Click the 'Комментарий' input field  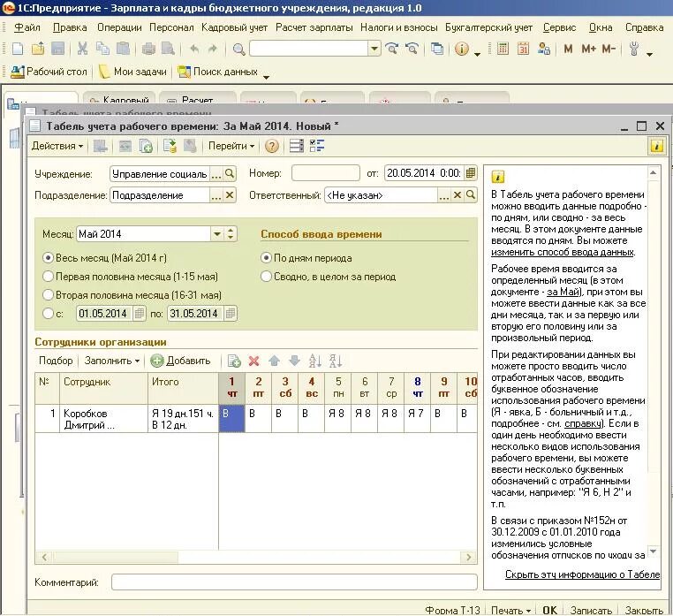294,582
